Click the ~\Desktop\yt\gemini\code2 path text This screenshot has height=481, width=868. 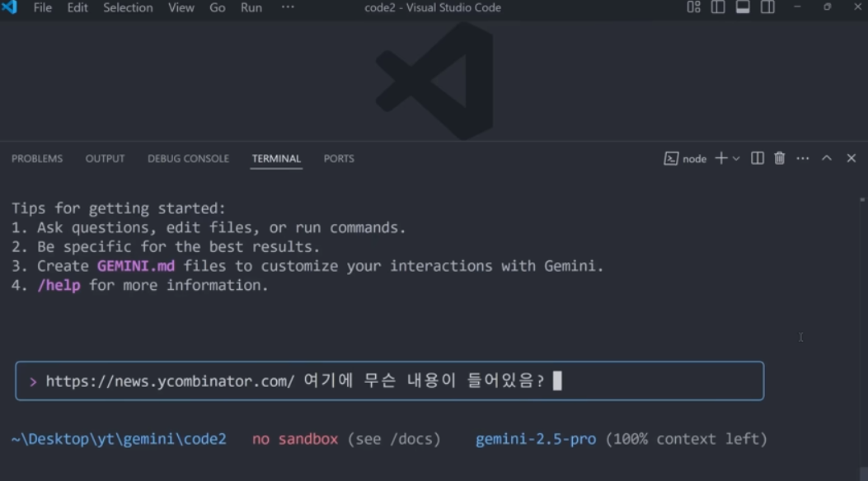click(119, 439)
